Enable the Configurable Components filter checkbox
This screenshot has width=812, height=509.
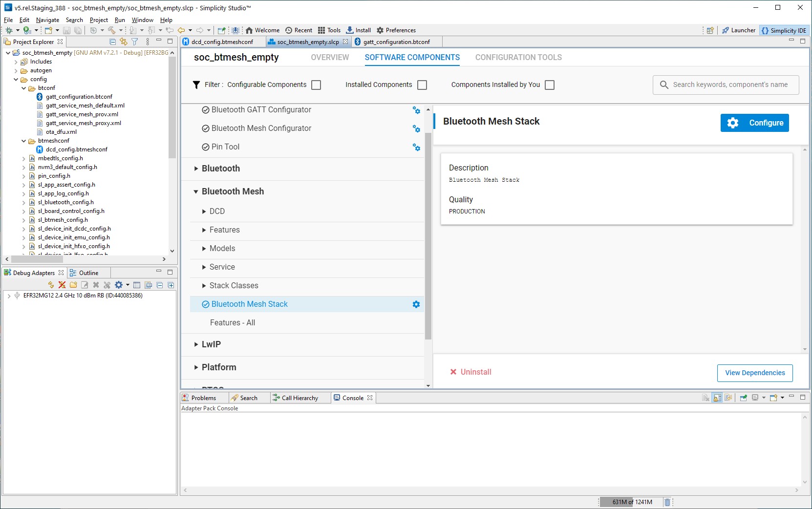[x=316, y=85]
